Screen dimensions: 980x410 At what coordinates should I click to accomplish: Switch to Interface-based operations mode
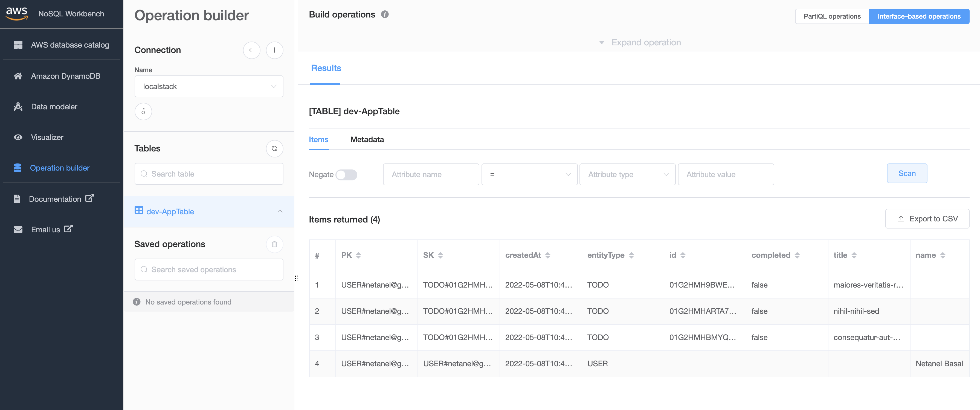tap(919, 16)
